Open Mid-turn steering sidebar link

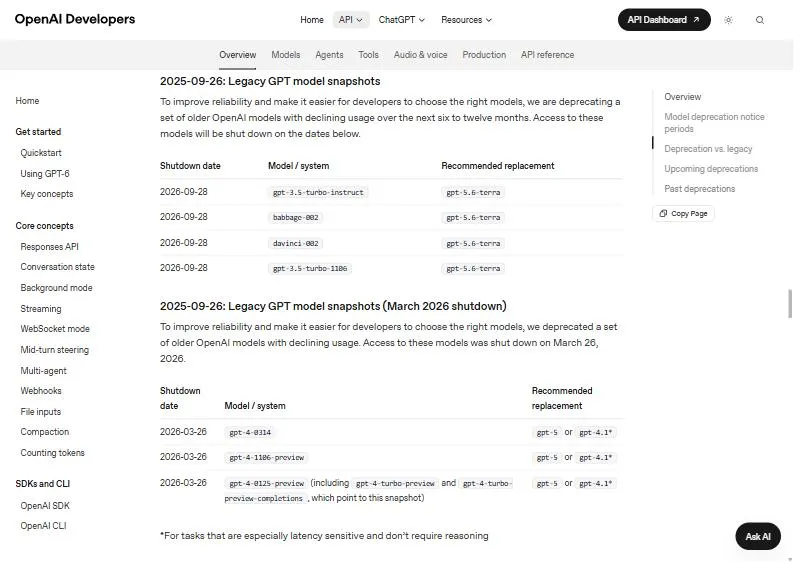coord(55,350)
